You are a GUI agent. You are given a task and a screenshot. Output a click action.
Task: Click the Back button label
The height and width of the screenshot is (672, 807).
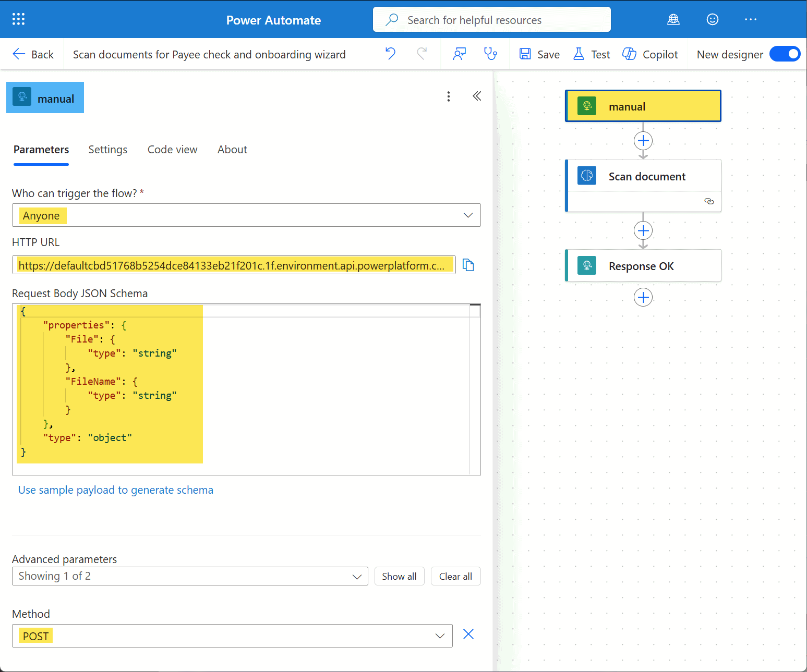42,54
